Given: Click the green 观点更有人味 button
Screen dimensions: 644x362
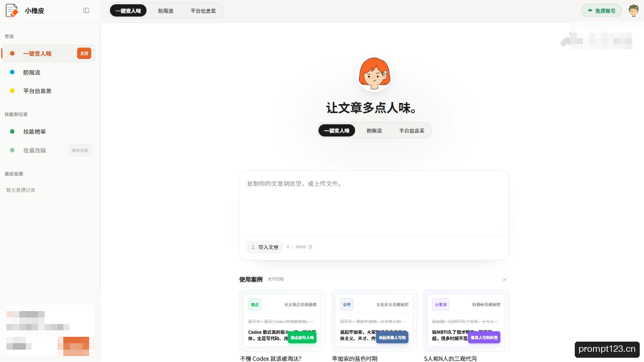Looking at the screenshot, I should click(302, 337).
